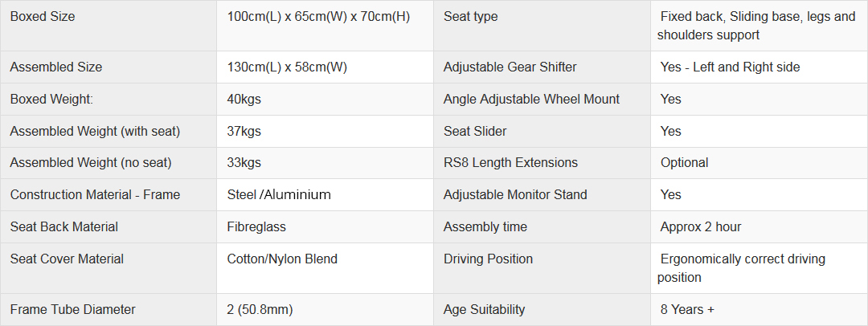
Task: Click the RS8 Length Extensions label
Action: point(510,163)
